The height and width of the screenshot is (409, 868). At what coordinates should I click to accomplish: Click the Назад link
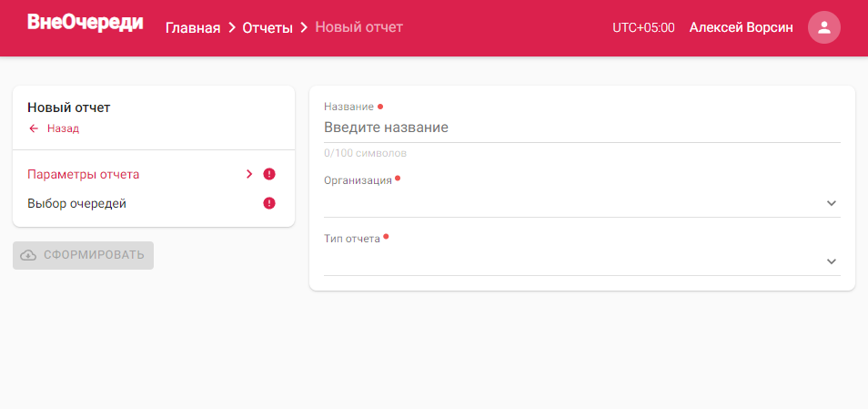[x=63, y=128]
